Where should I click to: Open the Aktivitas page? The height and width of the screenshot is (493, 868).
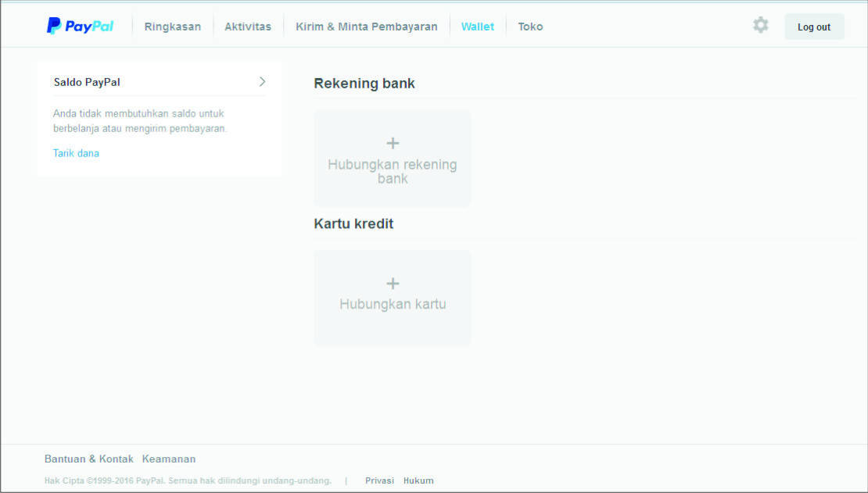[248, 26]
